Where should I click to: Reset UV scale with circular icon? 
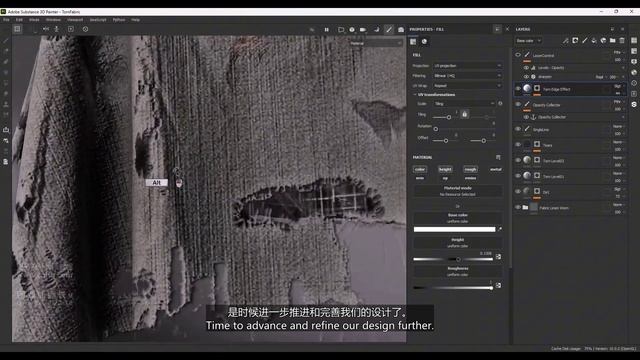click(500, 104)
